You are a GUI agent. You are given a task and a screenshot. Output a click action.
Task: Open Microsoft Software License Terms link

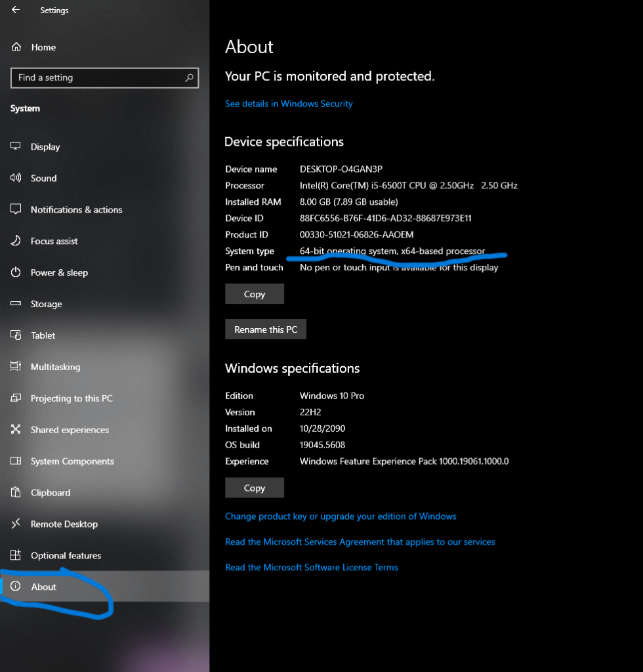click(312, 567)
